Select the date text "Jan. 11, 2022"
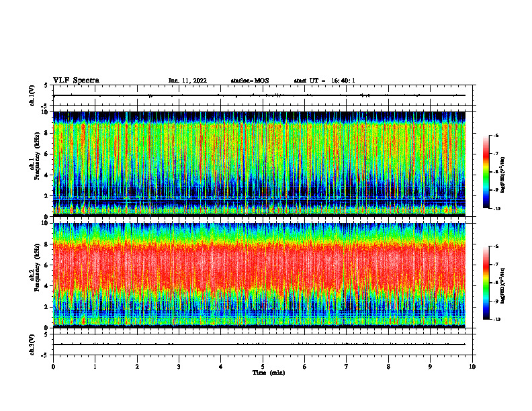 click(x=187, y=81)
